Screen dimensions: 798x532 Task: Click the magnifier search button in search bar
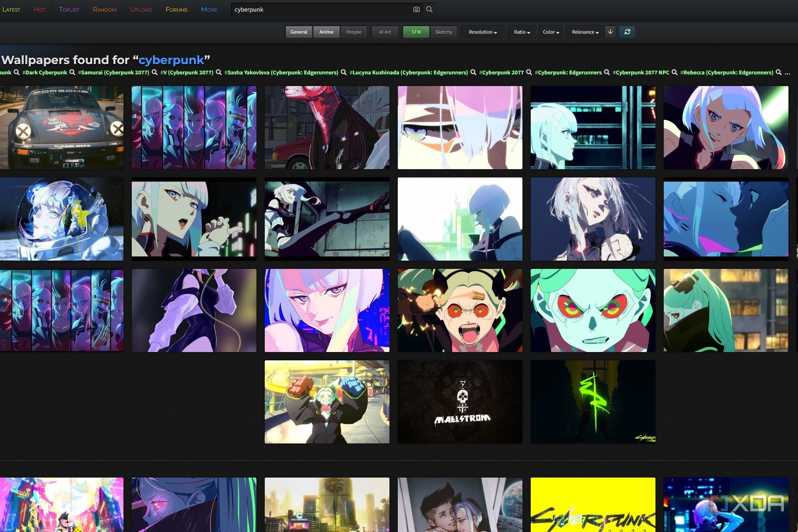point(429,9)
